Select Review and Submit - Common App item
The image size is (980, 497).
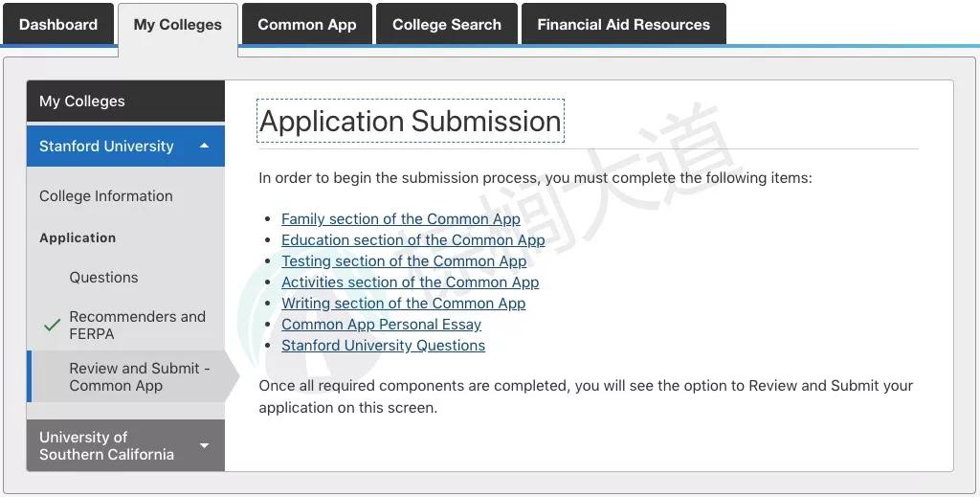(139, 377)
